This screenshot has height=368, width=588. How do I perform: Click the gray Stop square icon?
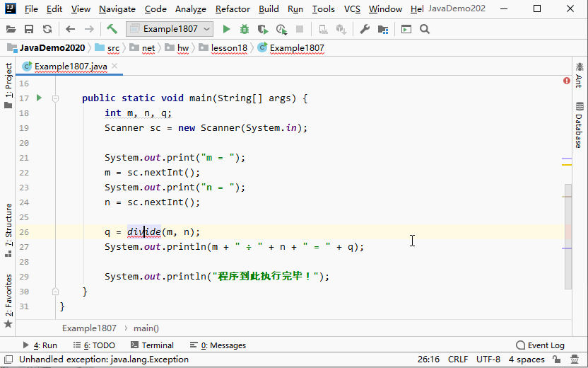tap(299, 29)
